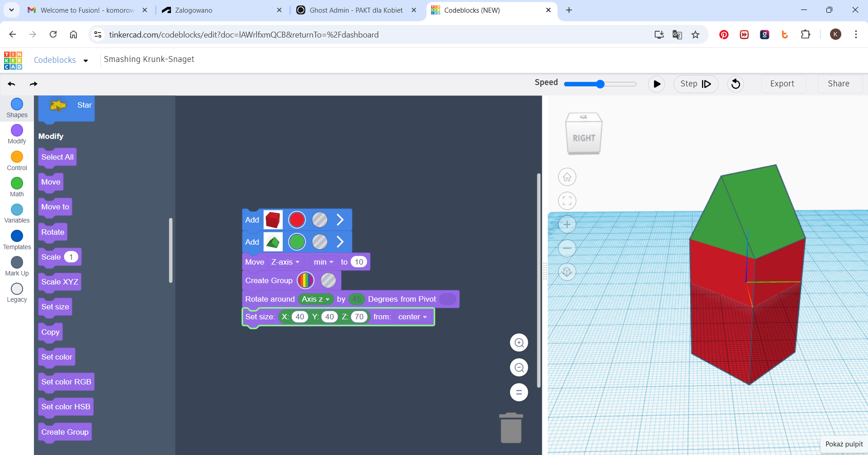Click the X size field showing 40

coord(300,317)
